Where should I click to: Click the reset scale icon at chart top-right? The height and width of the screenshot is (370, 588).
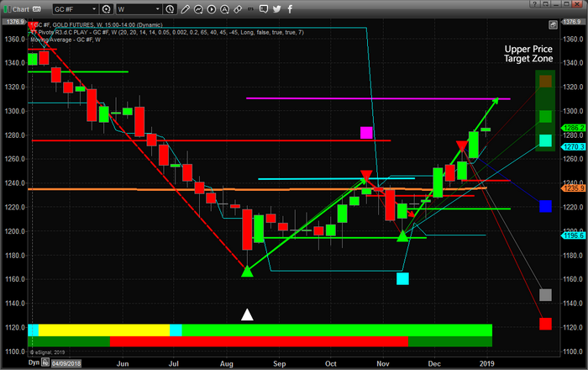point(553,25)
